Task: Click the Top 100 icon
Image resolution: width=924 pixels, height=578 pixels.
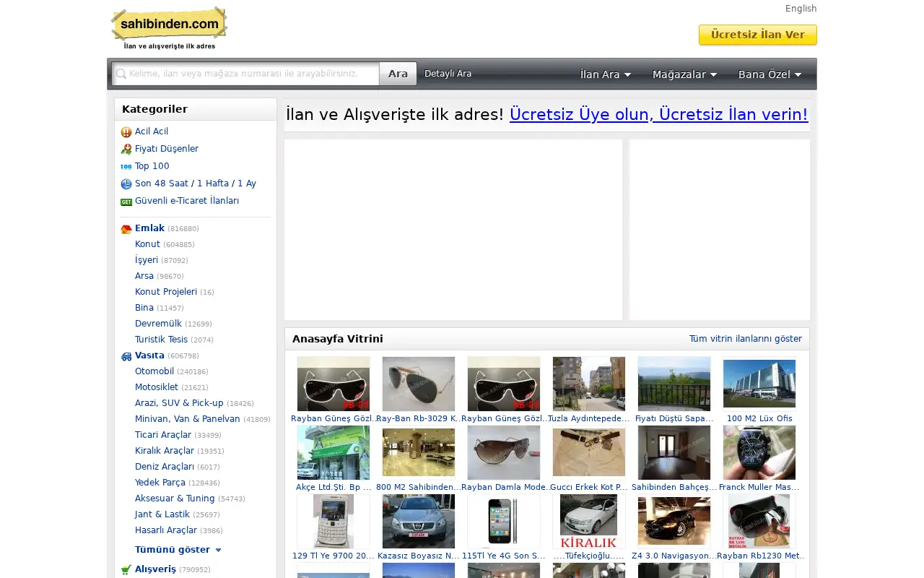Action: pos(126,167)
